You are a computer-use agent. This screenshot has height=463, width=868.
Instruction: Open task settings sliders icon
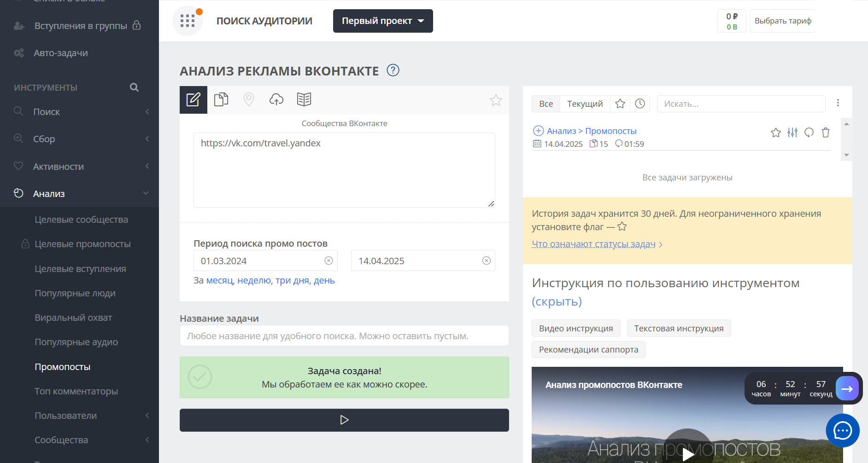(792, 133)
